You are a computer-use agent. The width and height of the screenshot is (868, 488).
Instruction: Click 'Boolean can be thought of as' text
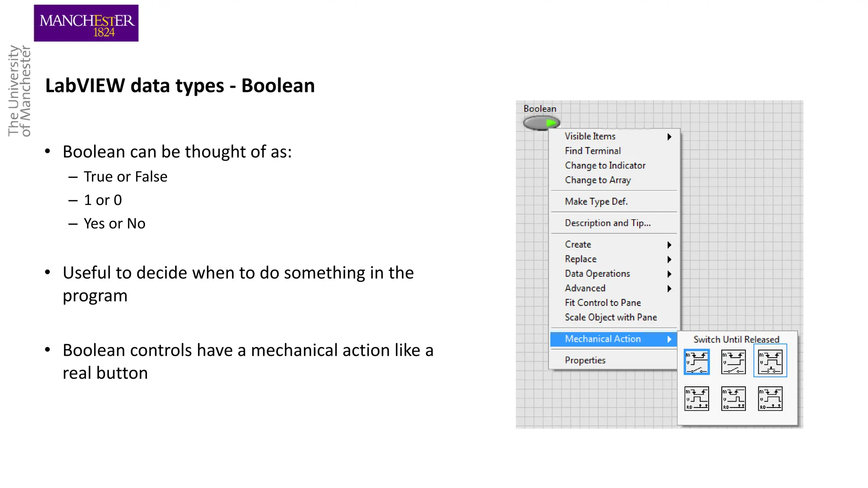[177, 152]
